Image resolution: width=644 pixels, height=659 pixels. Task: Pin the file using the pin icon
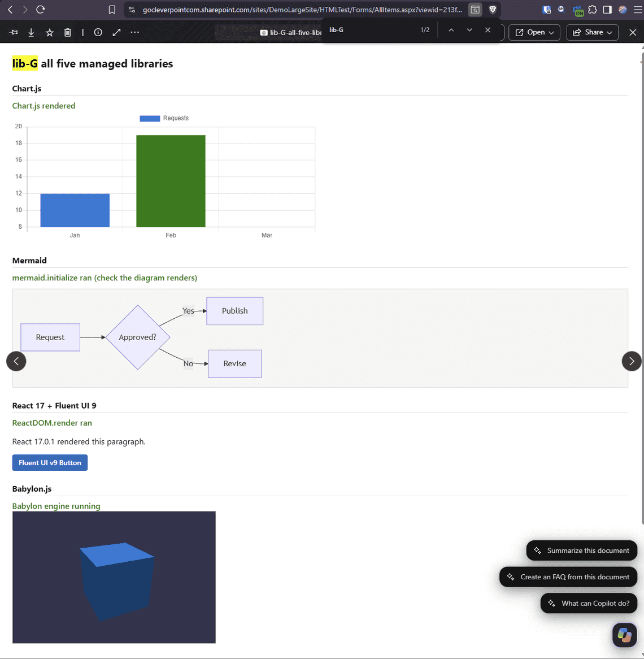point(14,32)
